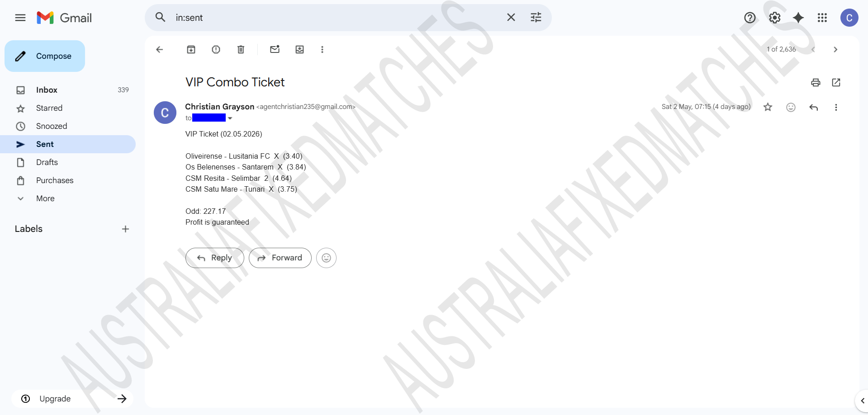The width and height of the screenshot is (868, 415).
Task: Open search options filter icon
Action: point(536,17)
